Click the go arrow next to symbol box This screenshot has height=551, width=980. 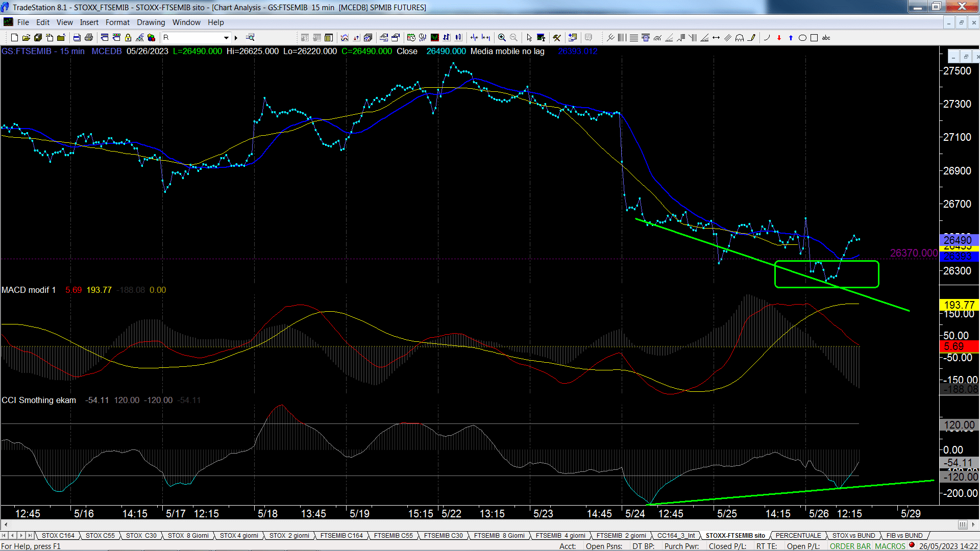(236, 38)
